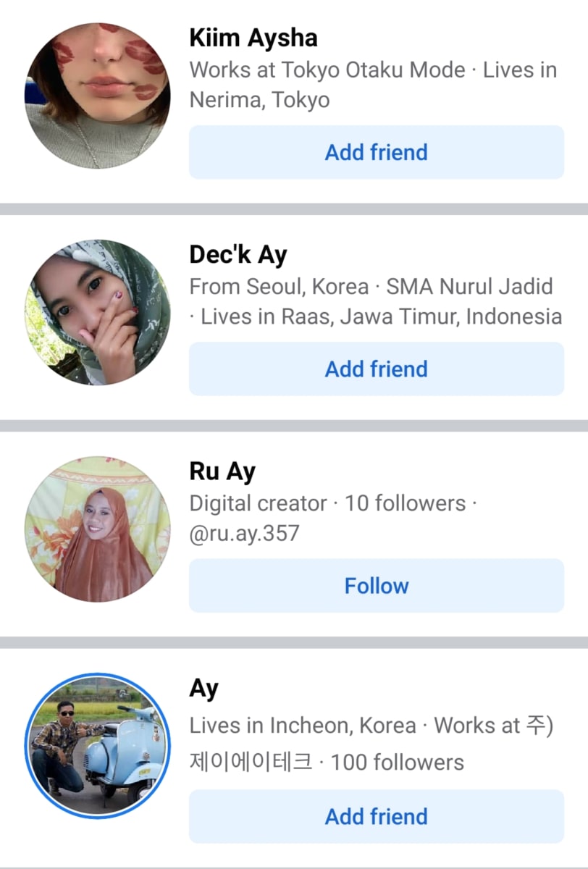Select the From Seoul, Korea info line
This screenshot has height=869, width=588.
pos(279,287)
